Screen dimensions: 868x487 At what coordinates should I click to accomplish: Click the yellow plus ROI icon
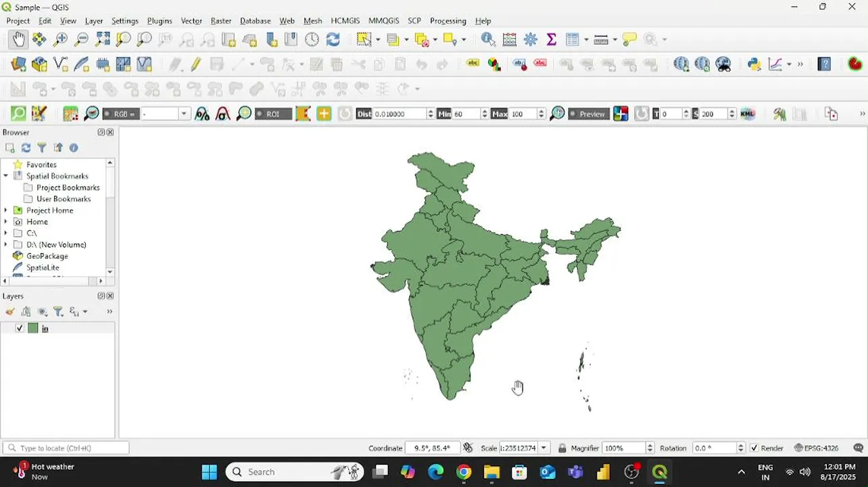coord(324,114)
